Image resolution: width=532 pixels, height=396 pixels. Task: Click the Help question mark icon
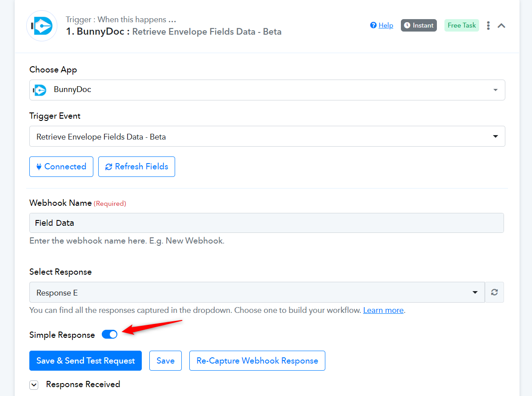point(373,25)
